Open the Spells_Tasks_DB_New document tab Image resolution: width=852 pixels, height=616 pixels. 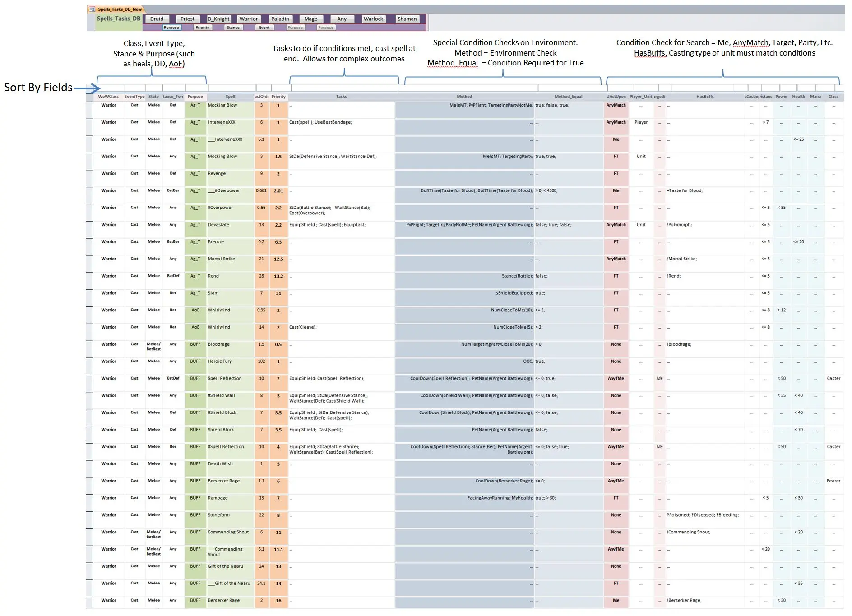pos(120,9)
